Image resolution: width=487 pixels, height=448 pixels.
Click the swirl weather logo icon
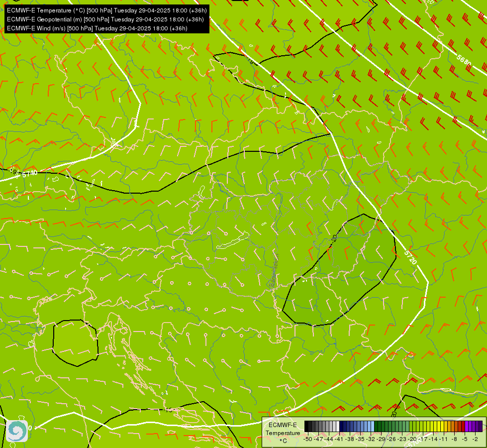[x=17, y=431]
